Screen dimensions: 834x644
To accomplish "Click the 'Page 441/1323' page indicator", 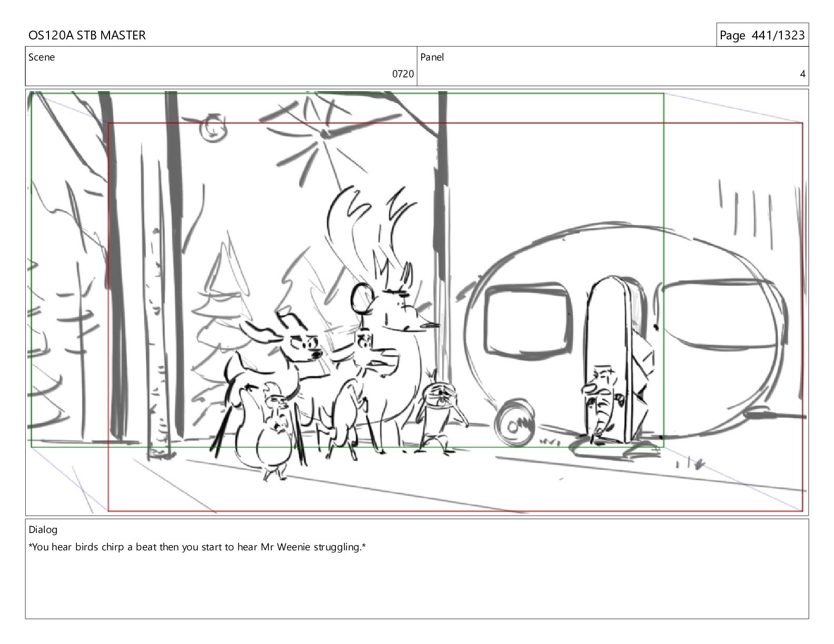I will pyautogui.click(x=762, y=35).
